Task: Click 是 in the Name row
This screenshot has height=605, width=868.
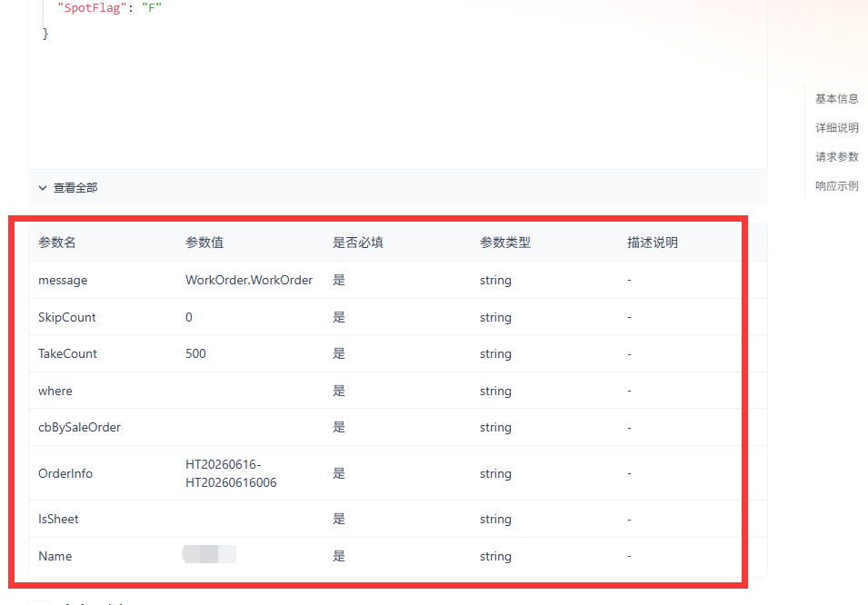Action: (339, 556)
